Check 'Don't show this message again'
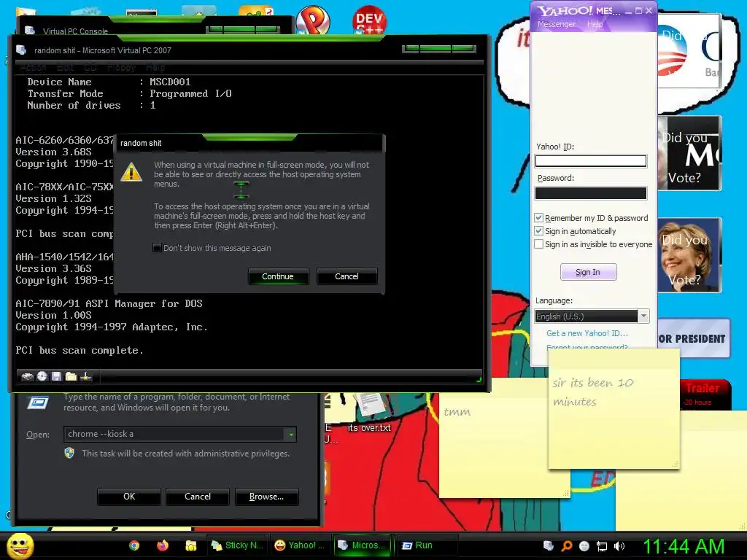This screenshot has height=560, width=747. 157,248
